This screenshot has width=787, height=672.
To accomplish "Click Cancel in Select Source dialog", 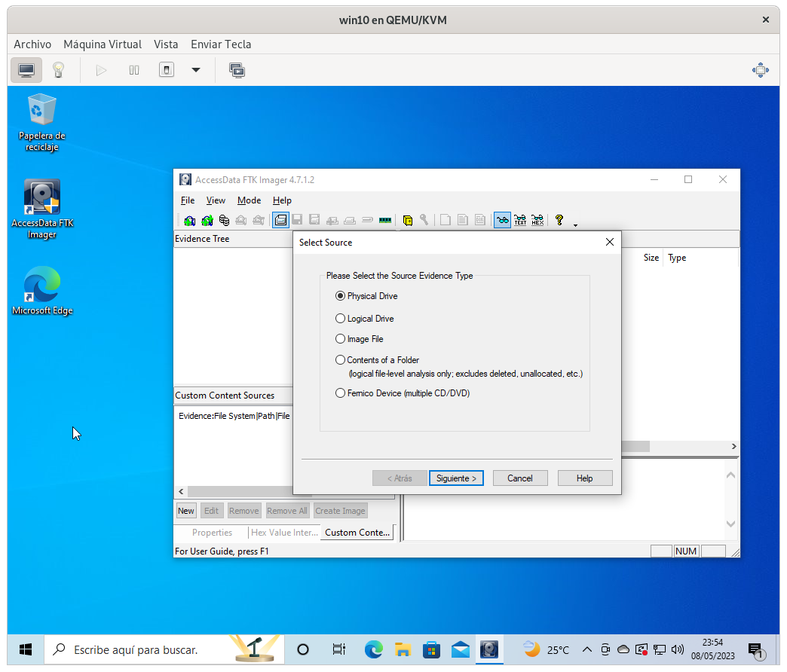I will (520, 478).
